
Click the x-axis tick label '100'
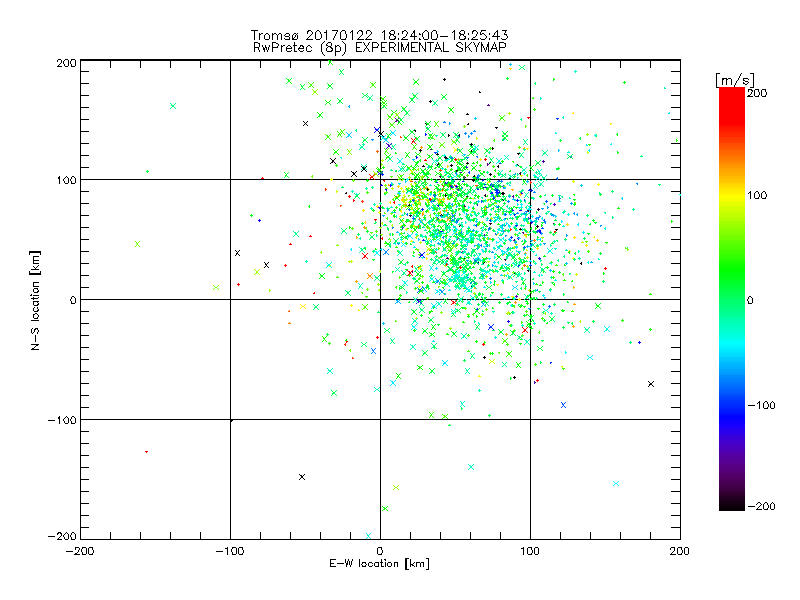(530, 551)
